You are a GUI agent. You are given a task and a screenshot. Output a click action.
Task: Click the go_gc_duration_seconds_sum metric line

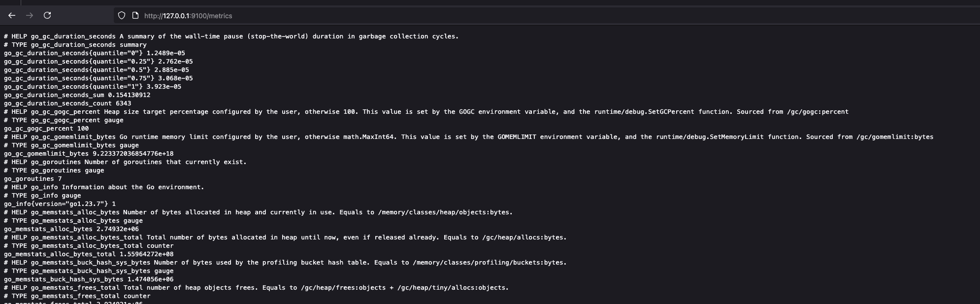(x=77, y=95)
